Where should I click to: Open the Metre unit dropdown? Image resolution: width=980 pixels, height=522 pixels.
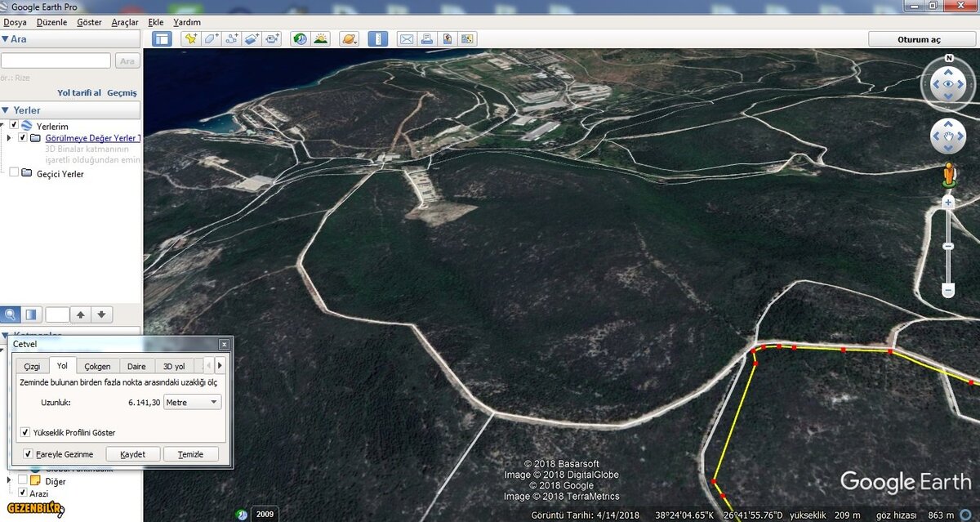[192, 402]
